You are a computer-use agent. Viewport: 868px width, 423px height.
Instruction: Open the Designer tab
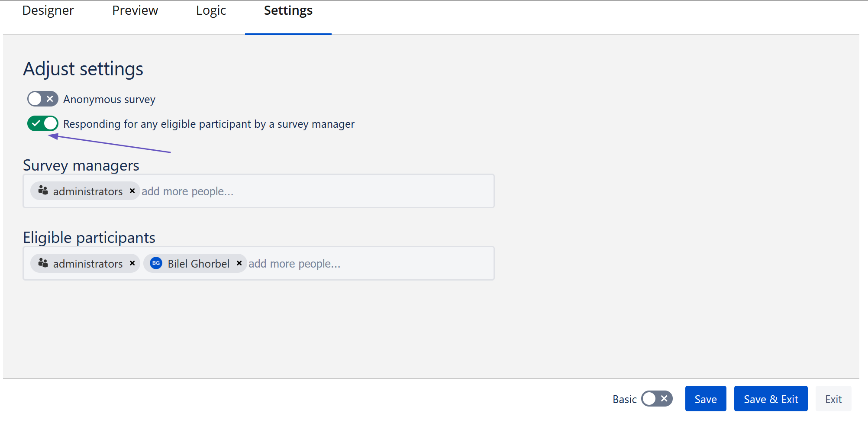tap(48, 10)
